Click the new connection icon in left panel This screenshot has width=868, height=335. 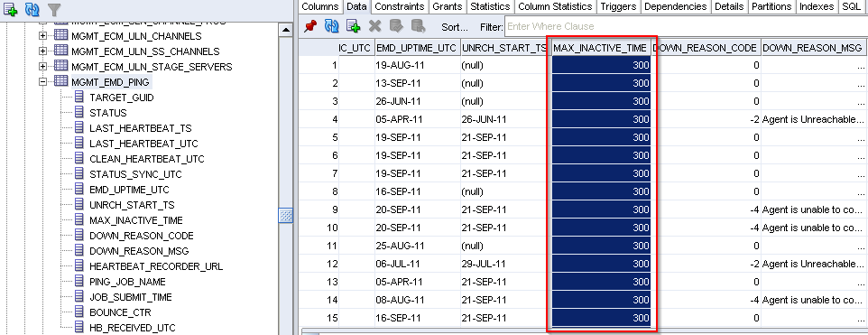(x=11, y=9)
